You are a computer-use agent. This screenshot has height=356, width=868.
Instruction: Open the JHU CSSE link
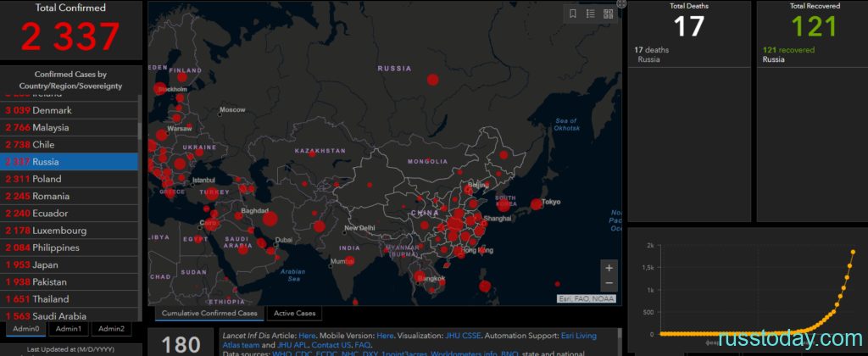coord(463,336)
